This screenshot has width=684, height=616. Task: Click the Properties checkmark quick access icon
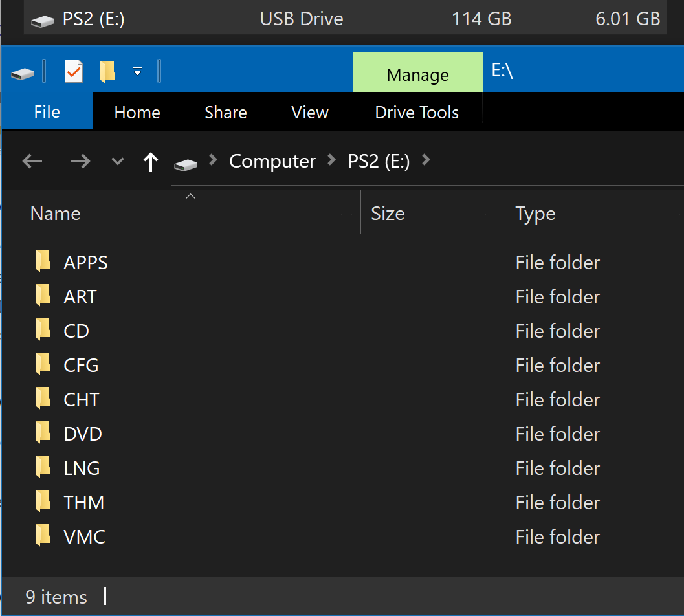click(74, 71)
